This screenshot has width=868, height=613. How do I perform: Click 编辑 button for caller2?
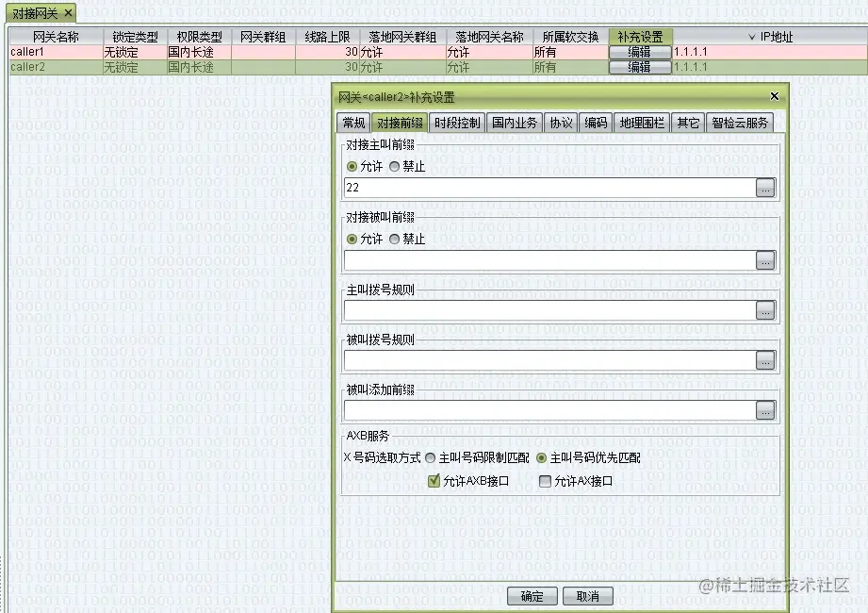click(x=639, y=67)
